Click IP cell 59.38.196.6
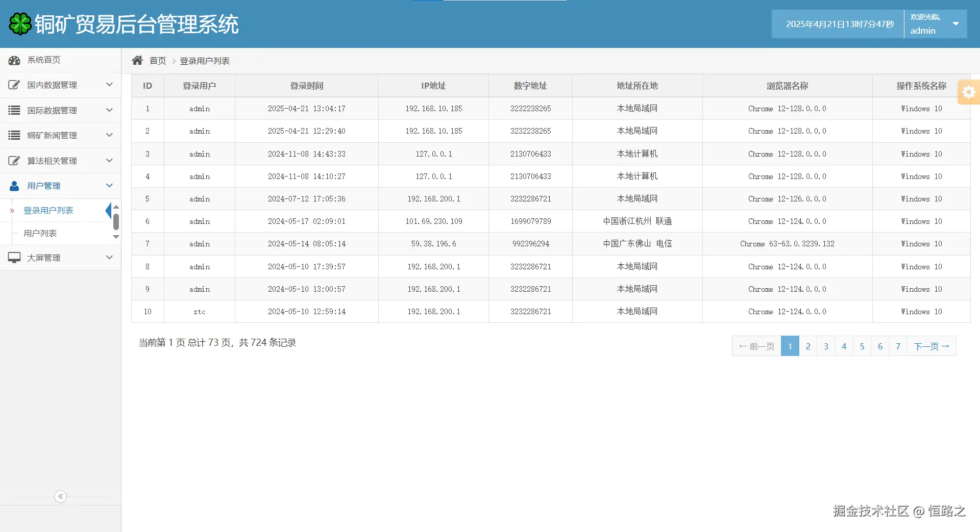This screenshot has width=980, height=532. tap(434, 244)
